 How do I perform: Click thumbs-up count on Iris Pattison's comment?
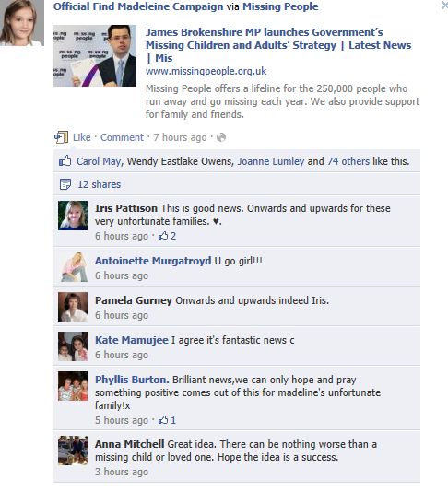pos(168,236)
